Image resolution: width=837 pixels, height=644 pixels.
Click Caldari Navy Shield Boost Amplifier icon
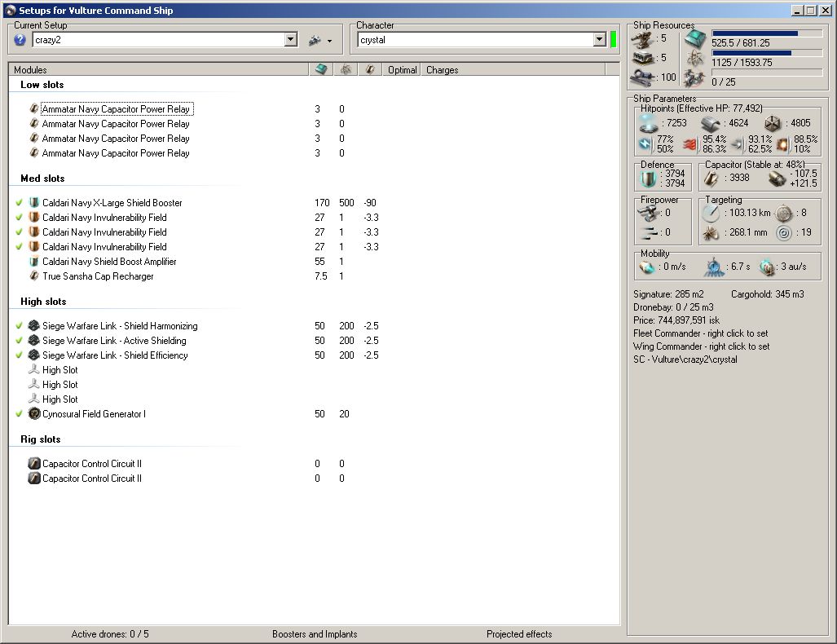click(x=34, y=262)
